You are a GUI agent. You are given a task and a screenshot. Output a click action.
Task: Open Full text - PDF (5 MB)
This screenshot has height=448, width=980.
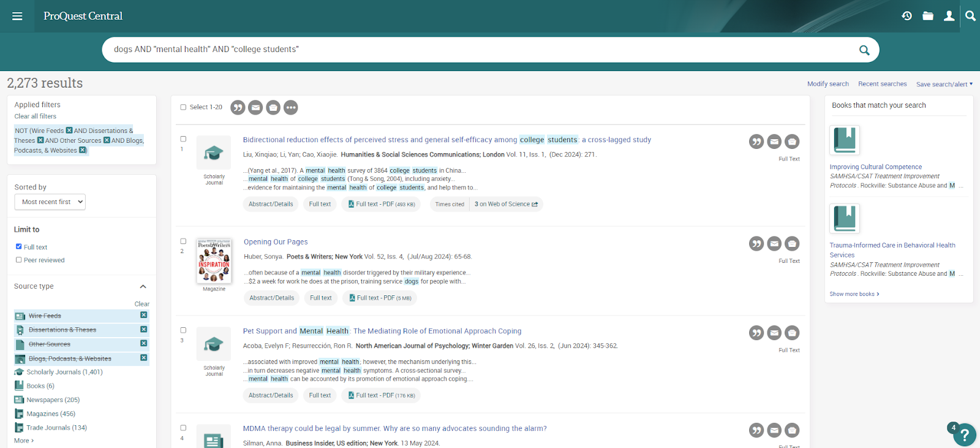coord(380,298)
